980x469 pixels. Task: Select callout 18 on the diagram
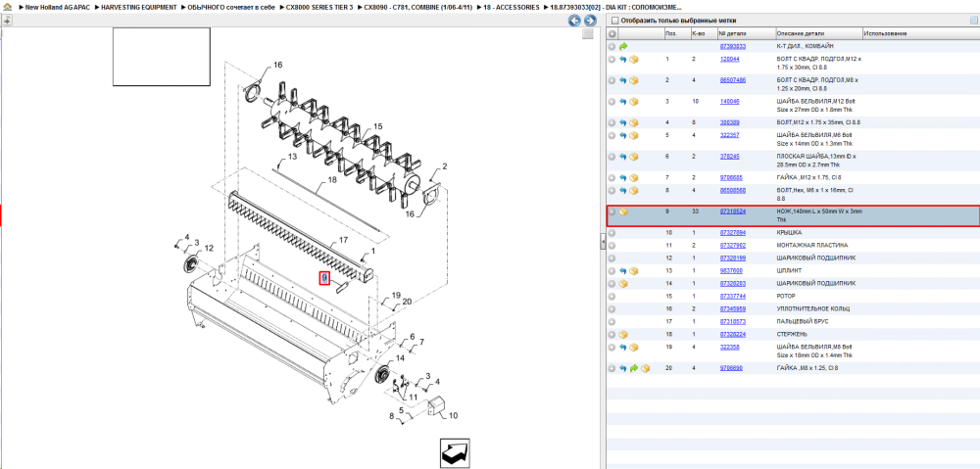pyautogui.click(x=332, y=179)
